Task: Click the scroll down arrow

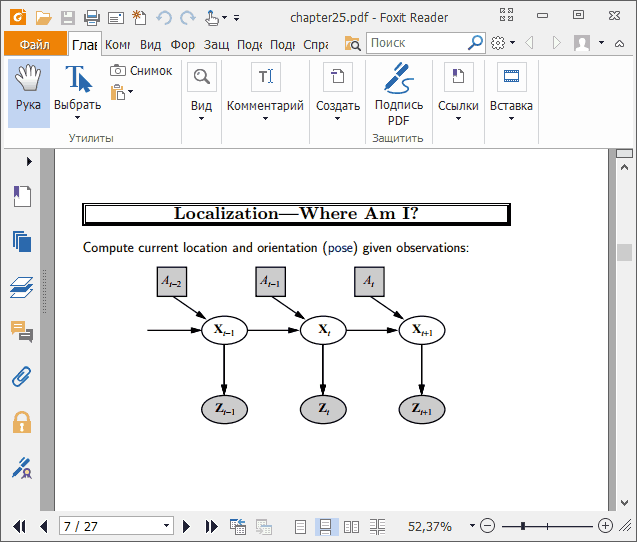Action: coord(624,503)
